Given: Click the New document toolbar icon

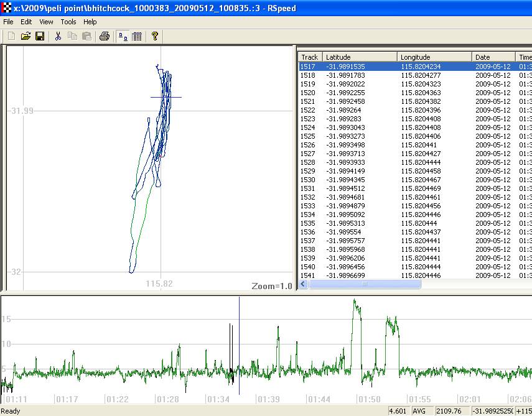Looking at the screenshot, I should [11, 37].
